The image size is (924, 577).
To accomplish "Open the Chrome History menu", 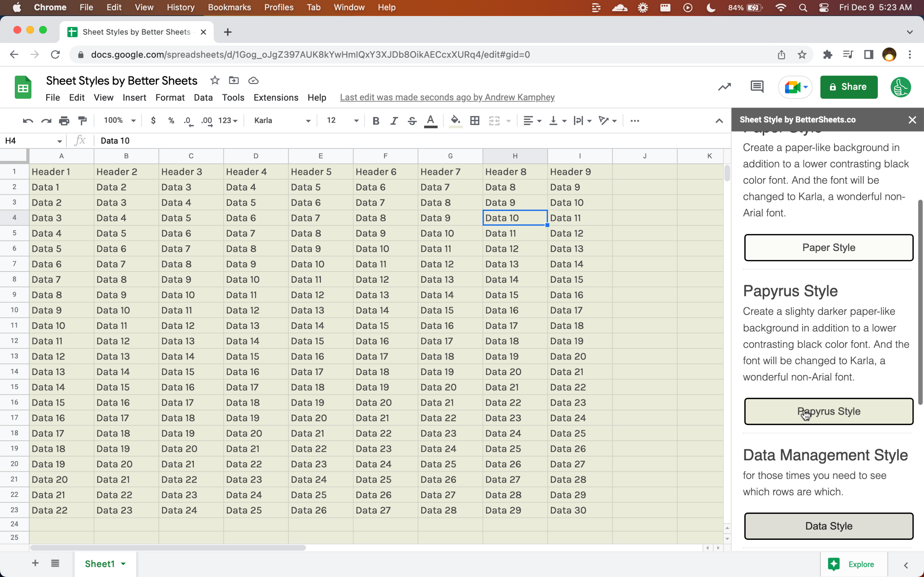I will coord(180,7).
